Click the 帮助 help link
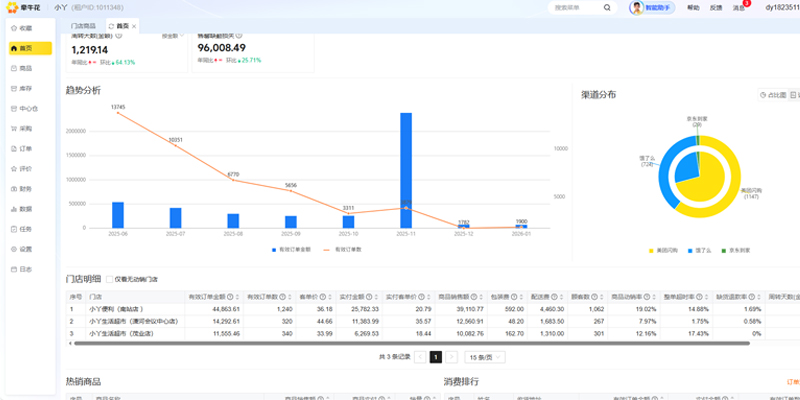This screenshot has height=400, width=800. tap(693, 8)
